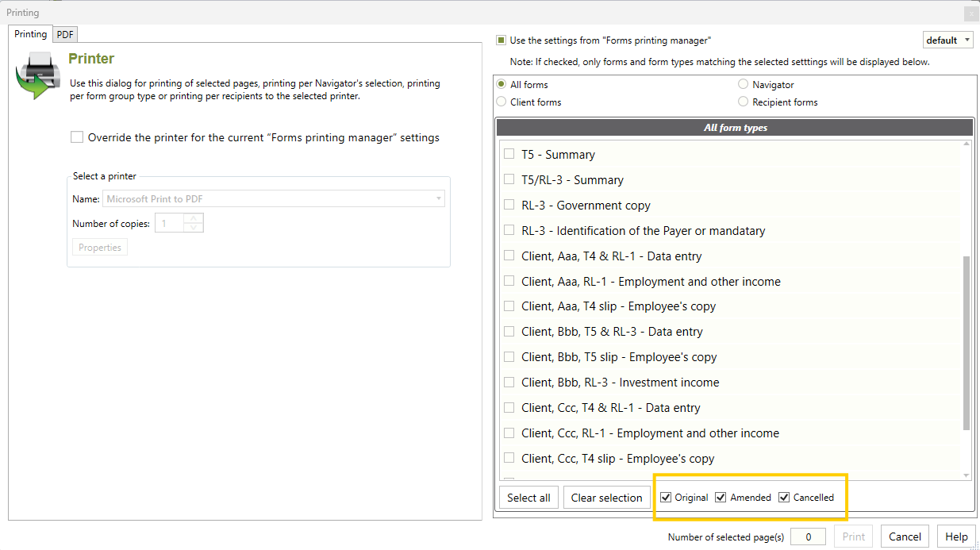Select the Printing tab
The height and width of the screenshot is (550, 980).
click(x=31, y=34)
